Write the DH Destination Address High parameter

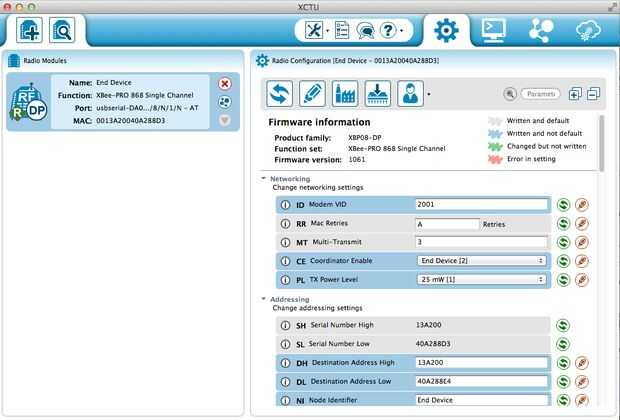(582, 363)
